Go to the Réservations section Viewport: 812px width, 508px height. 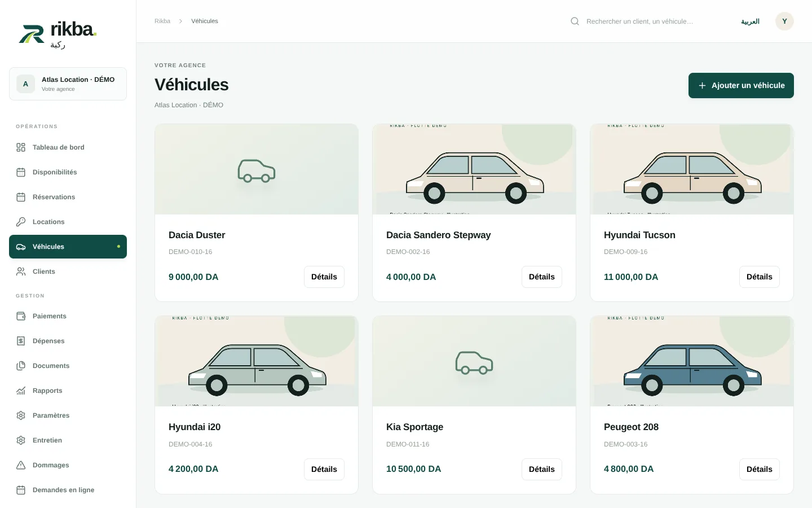68,197
